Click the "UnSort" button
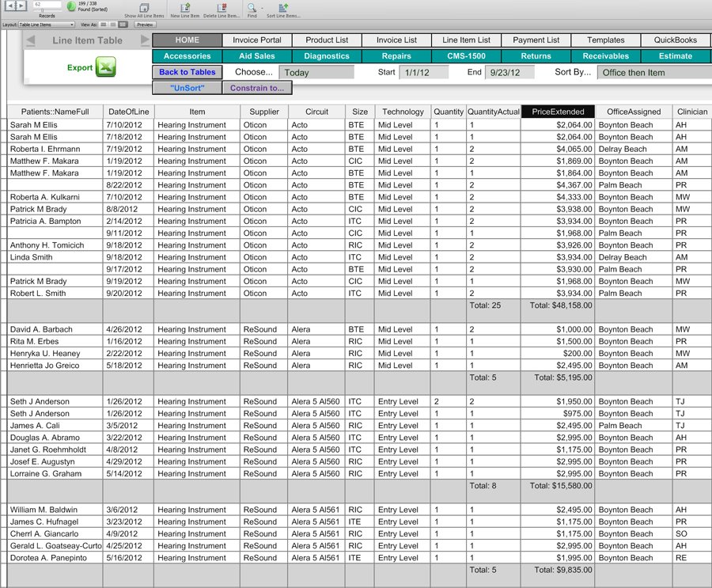 coord(187,88)
